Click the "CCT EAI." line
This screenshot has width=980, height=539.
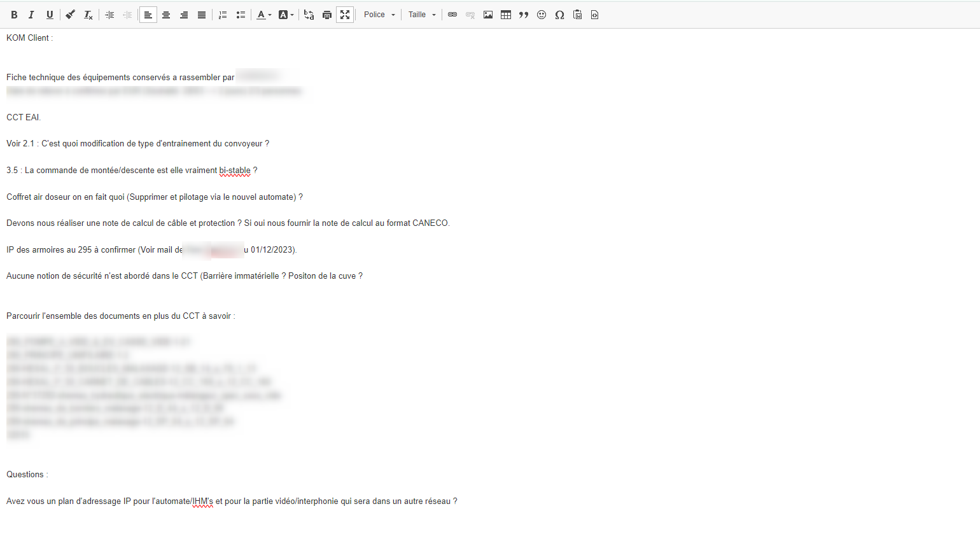24,118
